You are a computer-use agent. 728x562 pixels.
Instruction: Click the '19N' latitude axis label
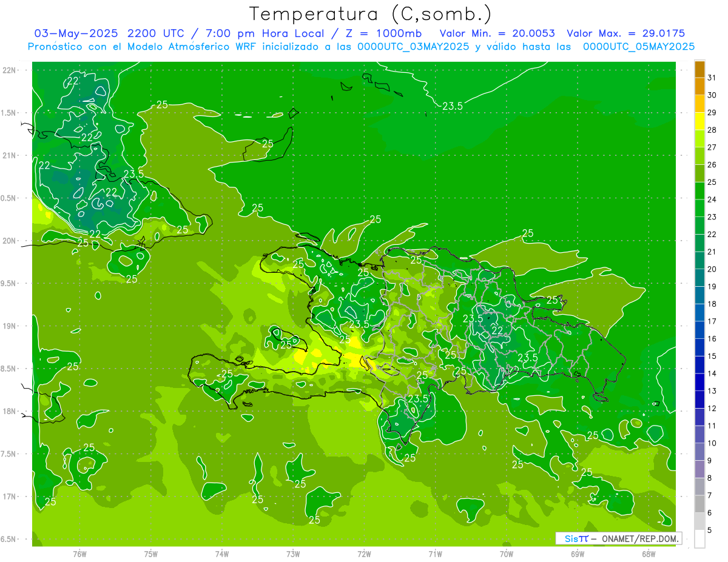10,326
